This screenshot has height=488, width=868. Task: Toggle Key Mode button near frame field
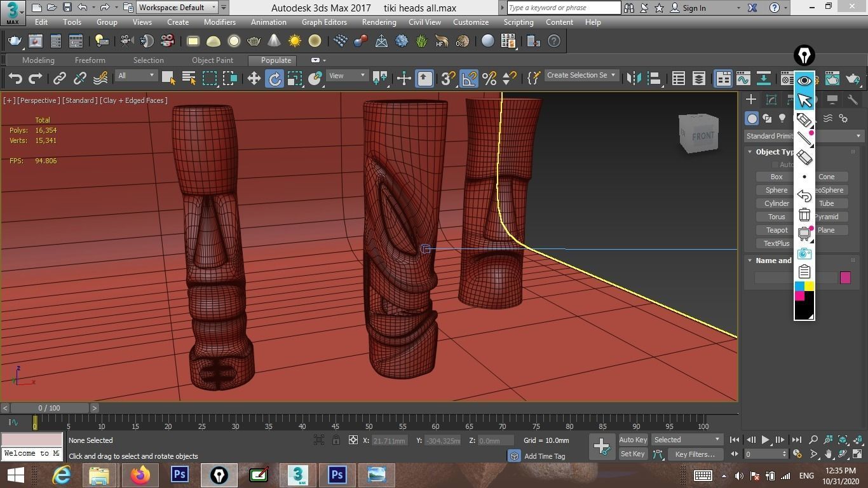click(x=735, y=454)
